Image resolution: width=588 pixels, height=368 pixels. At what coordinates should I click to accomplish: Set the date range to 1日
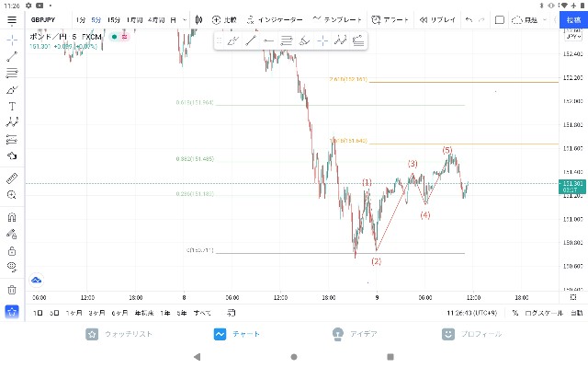pos(38,313)
